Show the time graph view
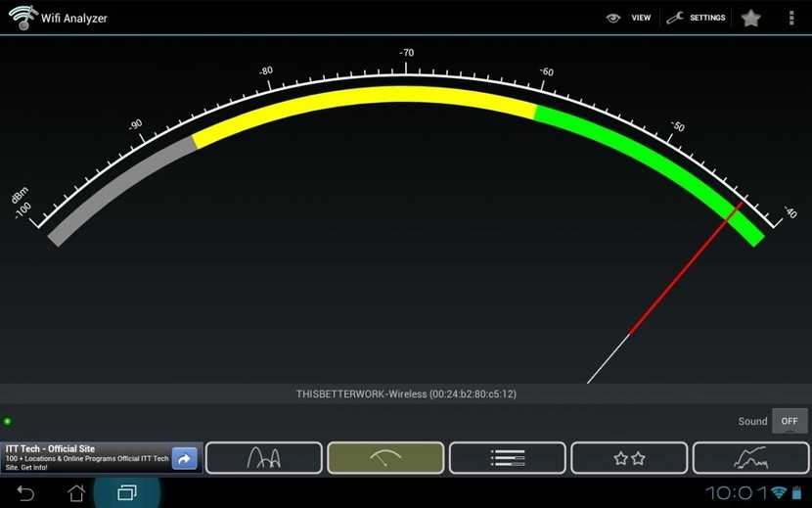 coord(750,457)
